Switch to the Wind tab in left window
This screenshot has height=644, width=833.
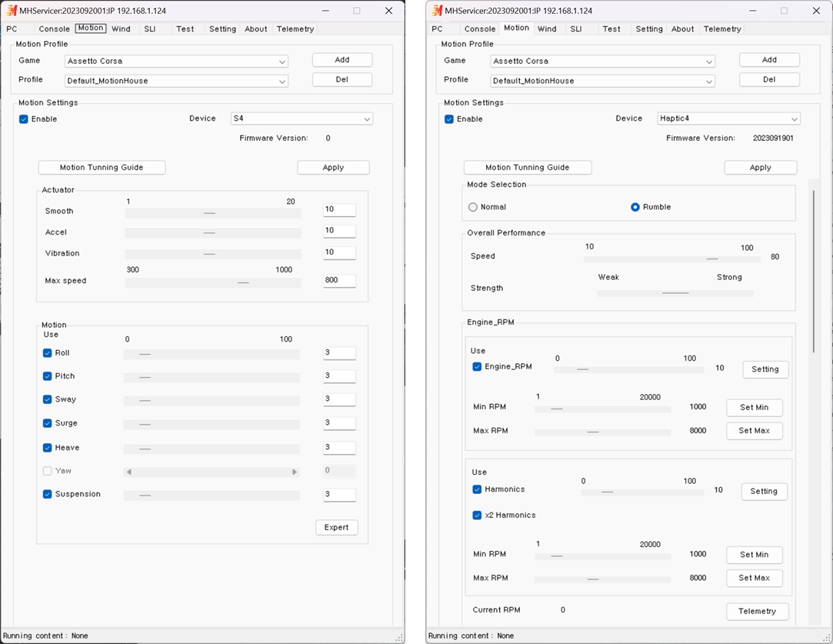point(121,28)
